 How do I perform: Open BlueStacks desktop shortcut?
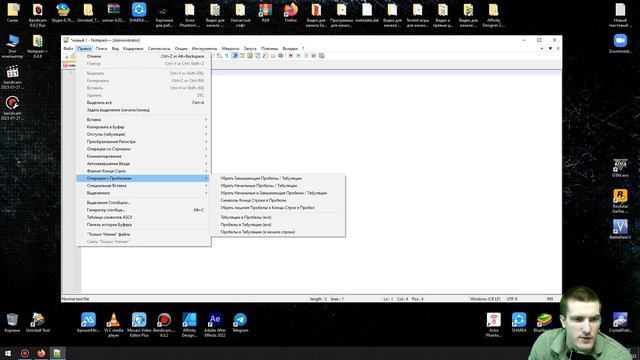tap(544, 322)
